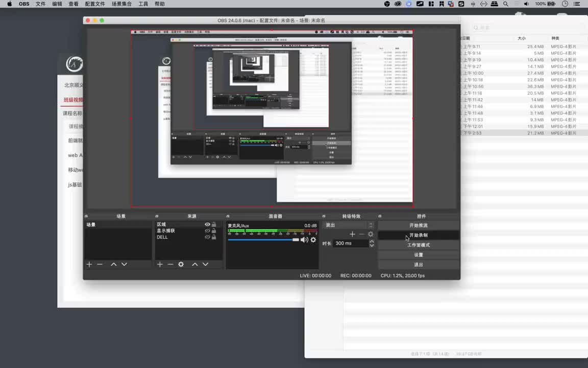Toggle visibility eye of 显示捕获 source

[207, 231]
